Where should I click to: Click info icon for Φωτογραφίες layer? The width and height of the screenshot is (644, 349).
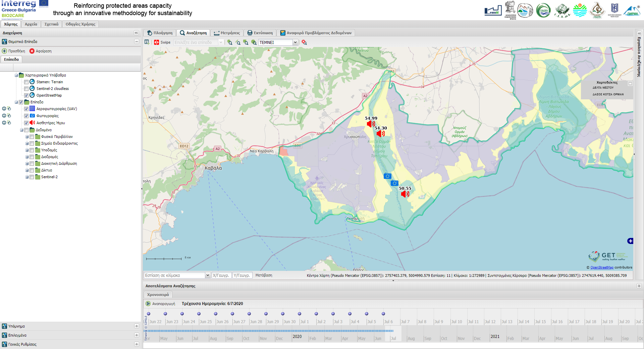point(4,116)
